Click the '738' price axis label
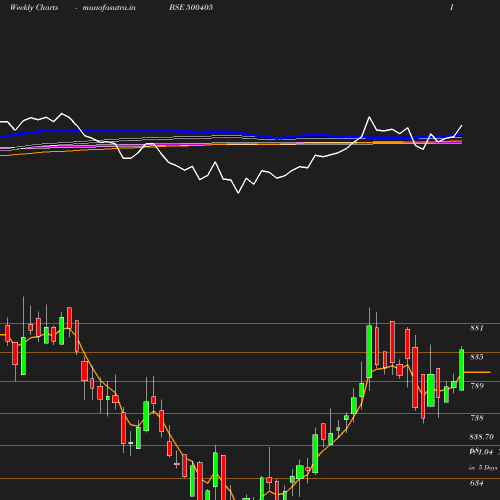The image size is (500, 500). (477, 418)
